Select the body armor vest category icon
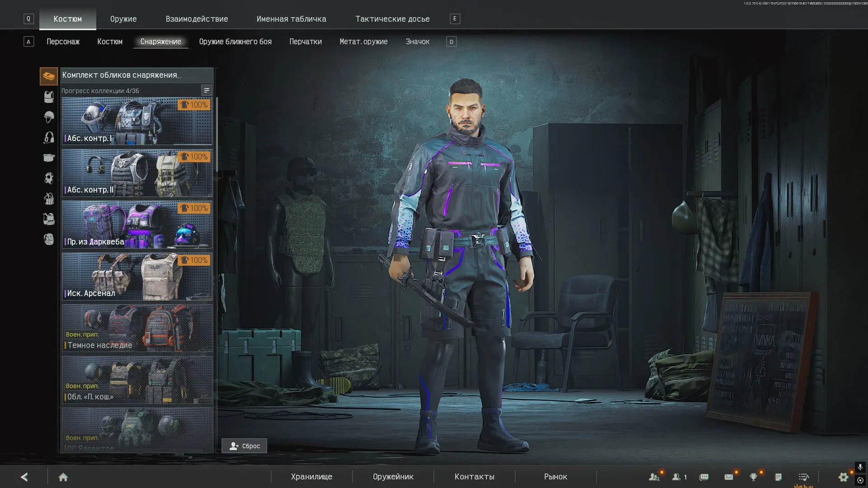Viewport: 868px width, 488px height. [49, 97]
